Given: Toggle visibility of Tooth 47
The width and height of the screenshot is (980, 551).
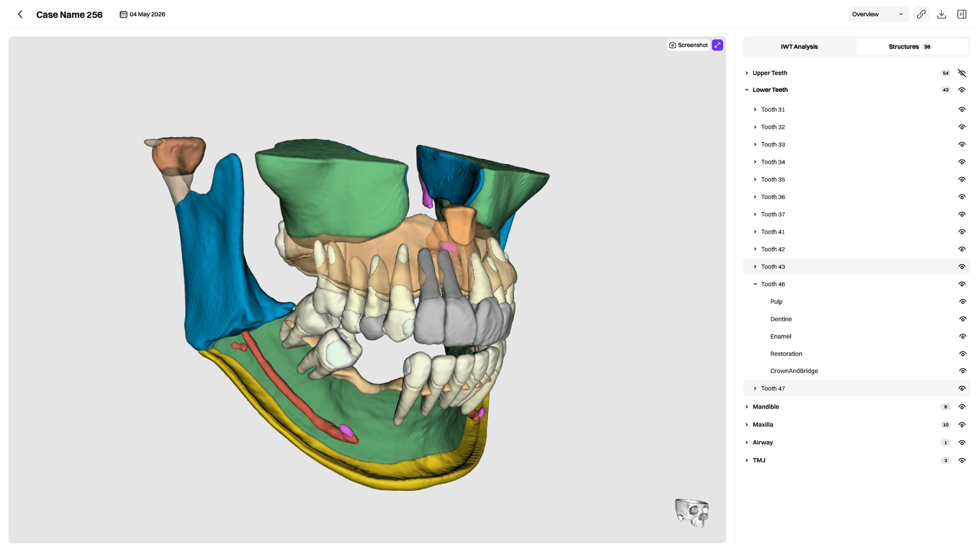Looking at the screenshot, I should click(x=962, y=389).
